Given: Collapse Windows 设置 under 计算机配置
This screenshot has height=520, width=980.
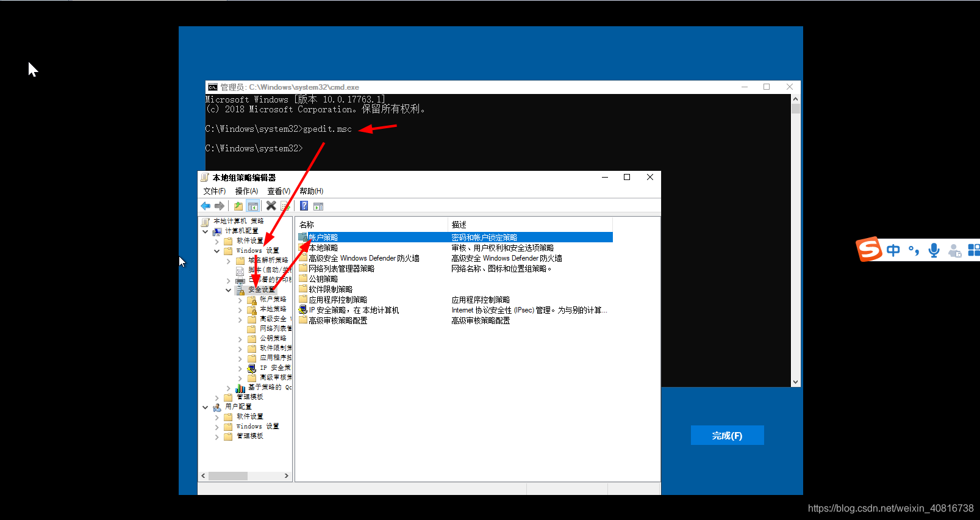Looking at the screenshot, I should tap(217, 251).
